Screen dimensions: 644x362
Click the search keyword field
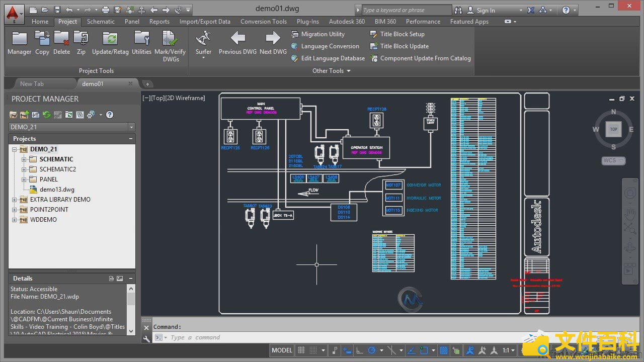[x=407, y=10]
